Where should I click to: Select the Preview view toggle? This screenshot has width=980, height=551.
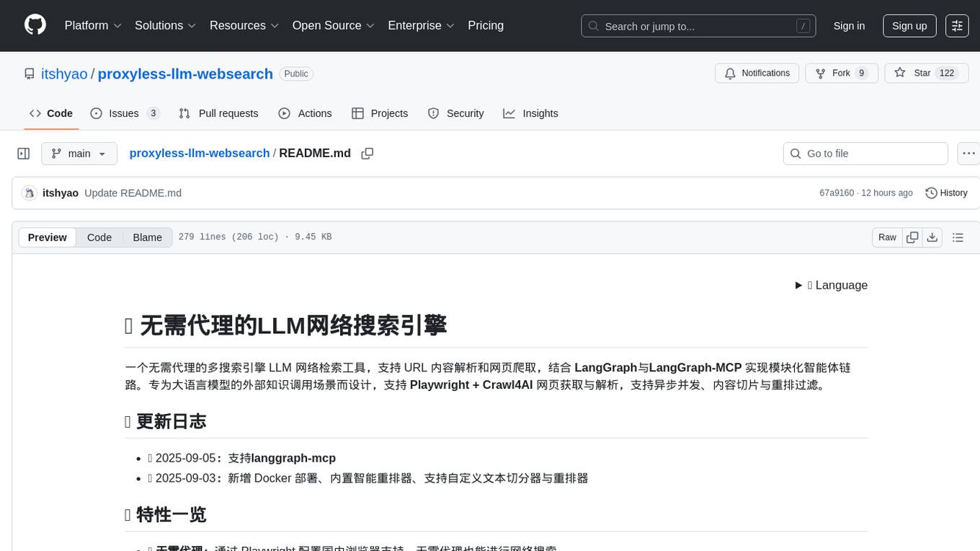point(48,237)
